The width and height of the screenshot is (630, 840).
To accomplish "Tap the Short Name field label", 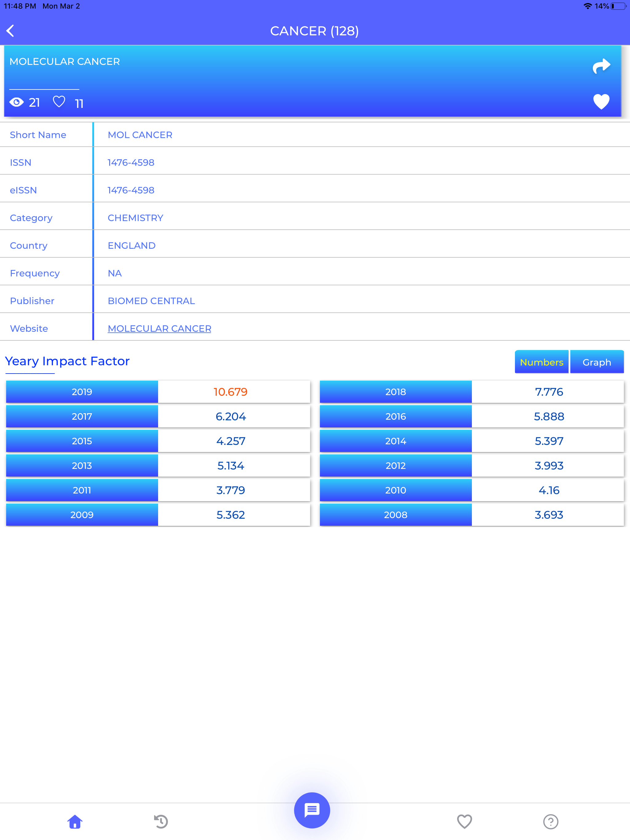I will [38, 135].
